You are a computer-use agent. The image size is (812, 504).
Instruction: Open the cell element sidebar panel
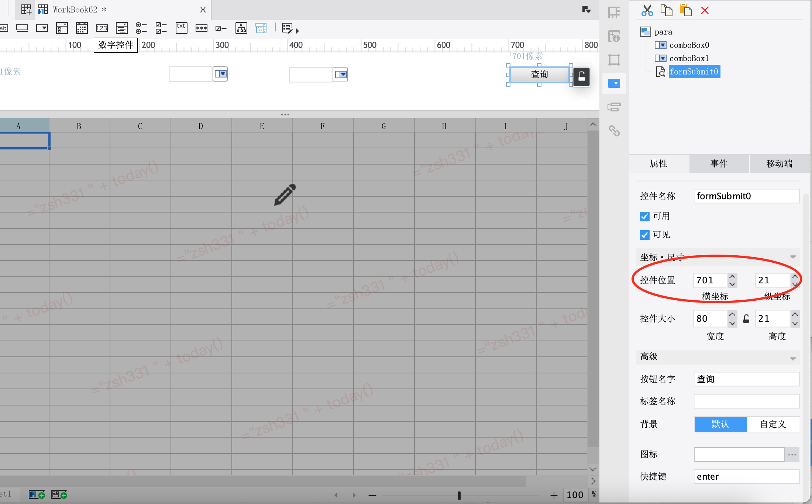click(x=614, y=13)
